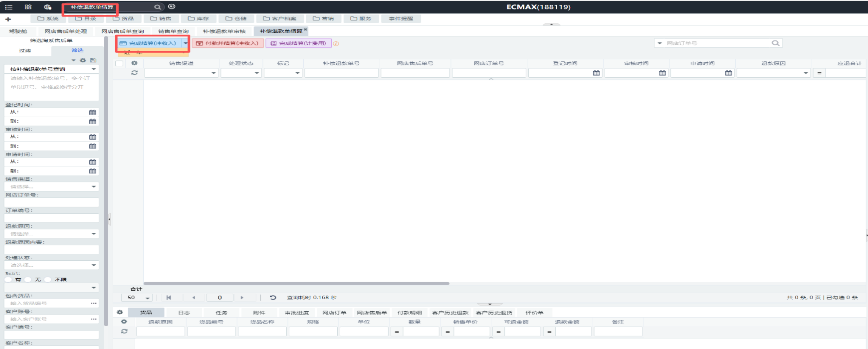Open the 库存 menu
This screenshot has height=349, width=868.
(198, 18)
